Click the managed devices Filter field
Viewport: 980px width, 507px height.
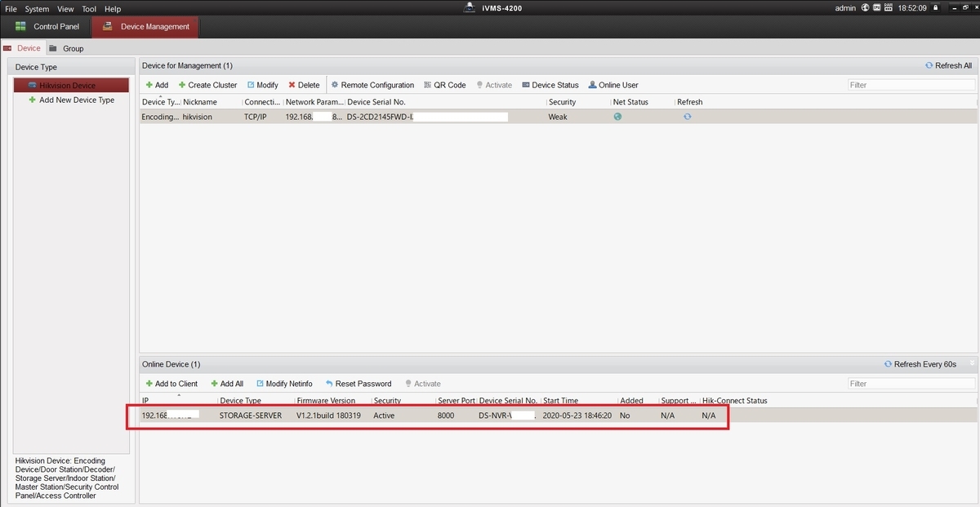coord(911,85)
